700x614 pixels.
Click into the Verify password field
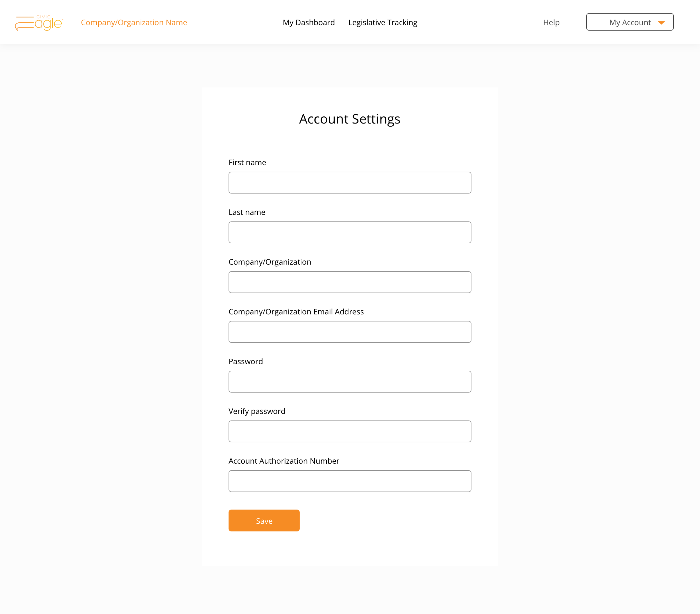pos(350,431)
